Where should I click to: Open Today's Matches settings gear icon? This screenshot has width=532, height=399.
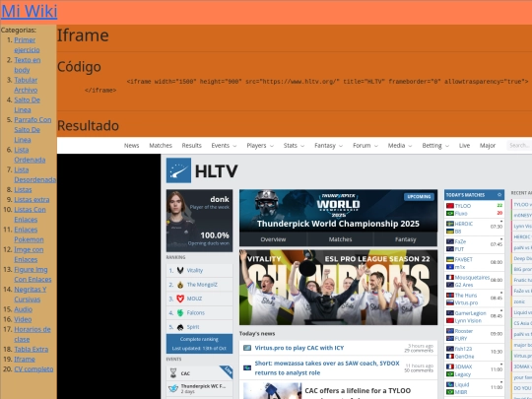[x=499, y=195]
